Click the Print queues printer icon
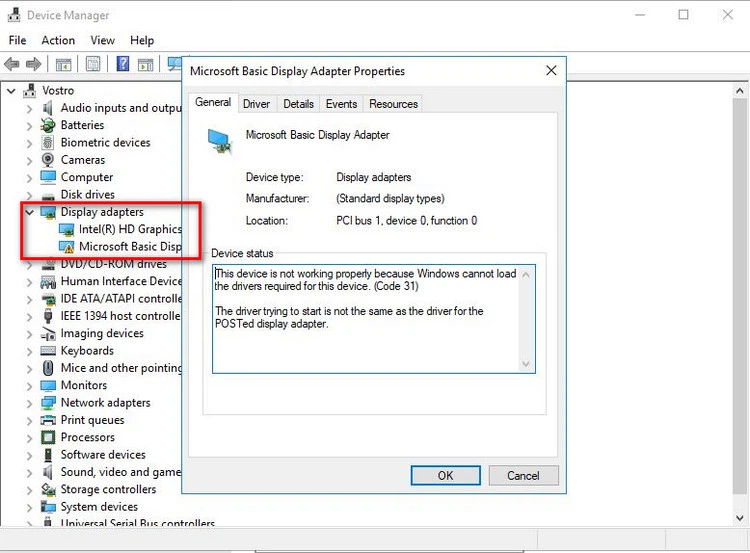 pyautogui.click(x=48, y=420)
